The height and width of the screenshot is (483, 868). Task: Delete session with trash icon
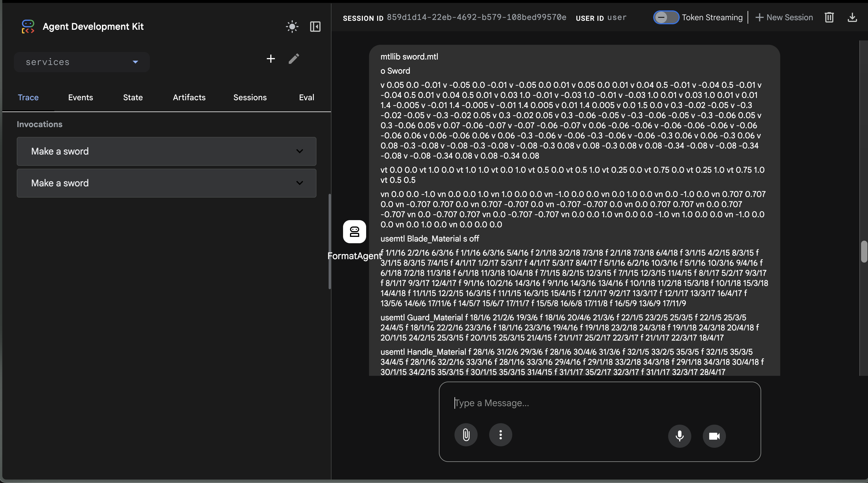pyautogui.click(x=829, y=18)
